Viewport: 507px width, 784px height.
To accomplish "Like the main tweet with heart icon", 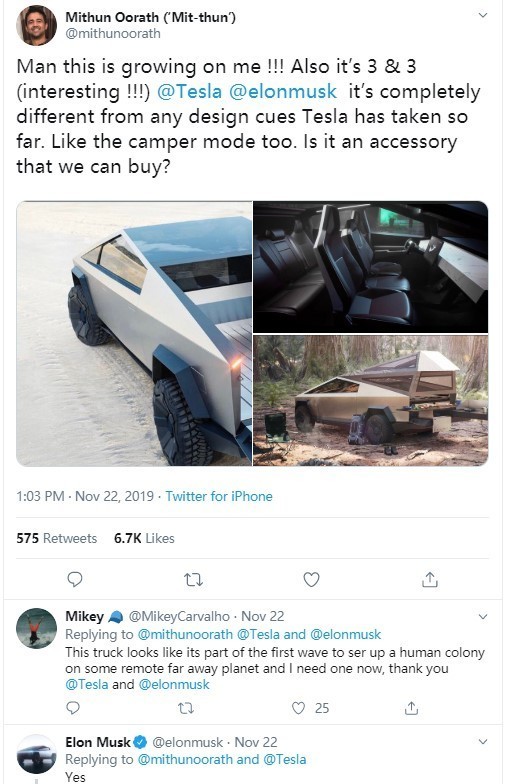I will point(312,580).
